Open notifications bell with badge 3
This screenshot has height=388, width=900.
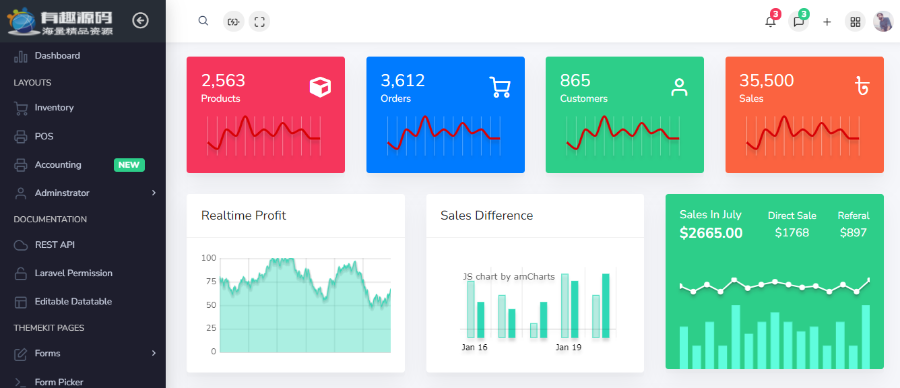pyautogui.click(x=770, y=22)
